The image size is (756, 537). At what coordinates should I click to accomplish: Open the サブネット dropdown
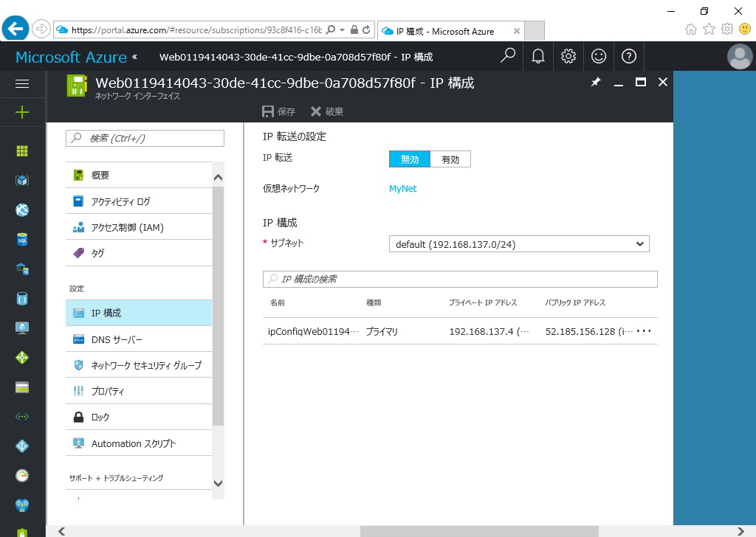pos(519,244)
